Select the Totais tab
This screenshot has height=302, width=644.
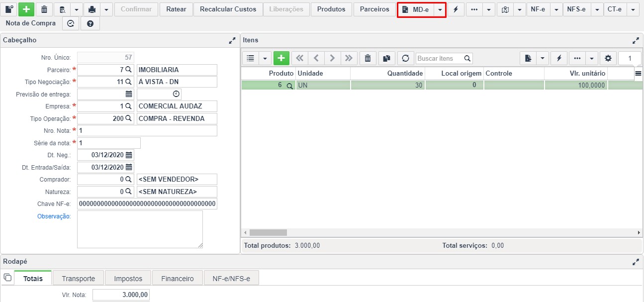coord(33,278)
